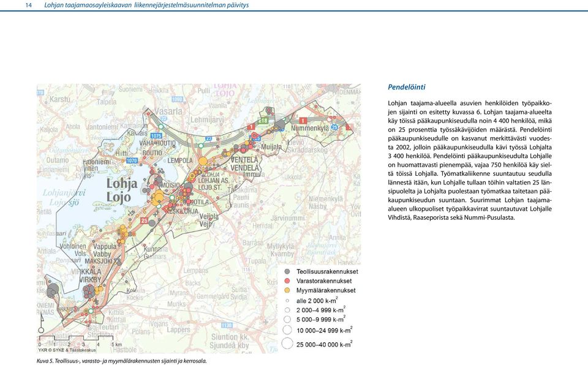
Task: Click the 'Outamo' map label
Action: click(x=58, y=160)
